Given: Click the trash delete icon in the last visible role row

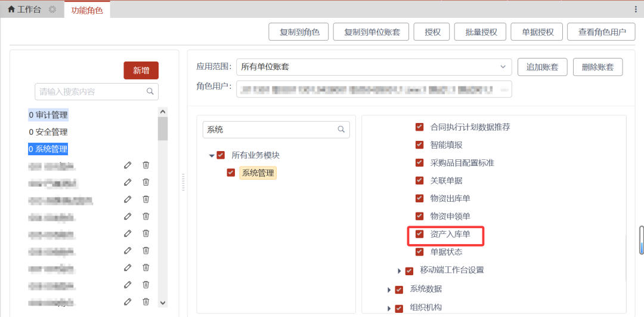Looking at the screenshot, I should (146, 301).
